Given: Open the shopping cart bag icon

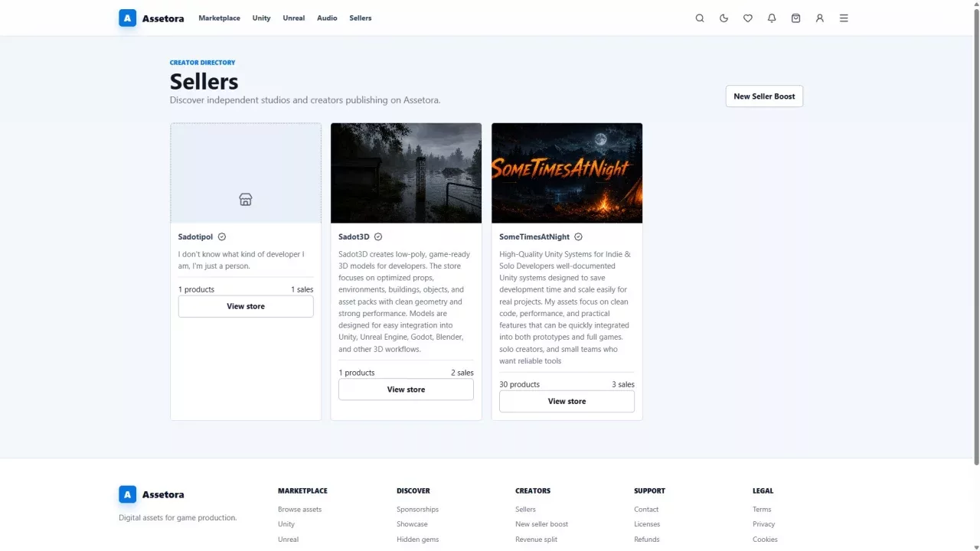Looking at the screenshot, I should click(x=795, y=18).
